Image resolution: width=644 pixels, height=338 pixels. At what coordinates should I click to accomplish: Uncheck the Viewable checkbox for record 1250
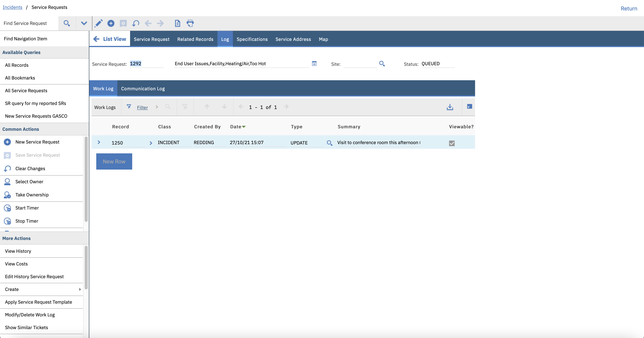click(x=451, y=143)
